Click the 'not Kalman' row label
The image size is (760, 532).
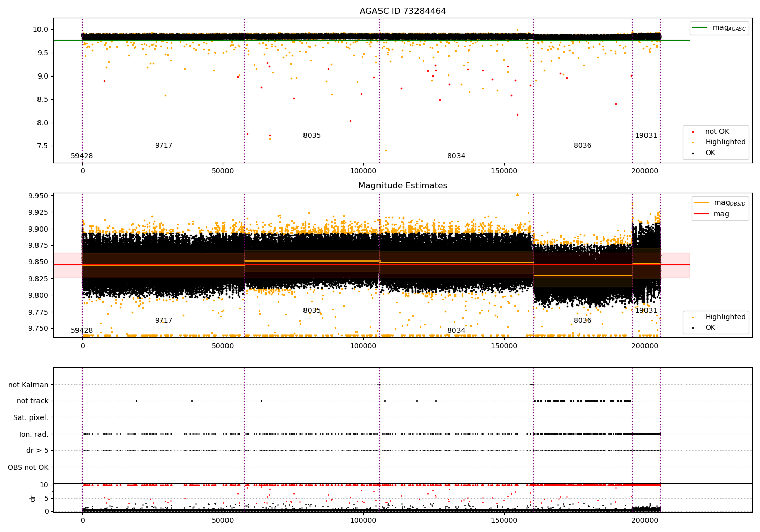click(x=28, y=385)
